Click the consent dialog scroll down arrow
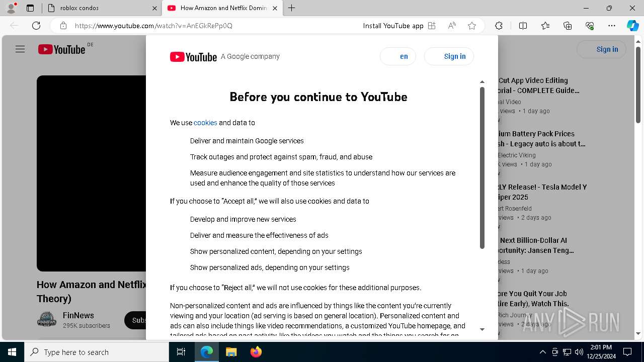The image size is (644, 362). [x=482, y=329]
